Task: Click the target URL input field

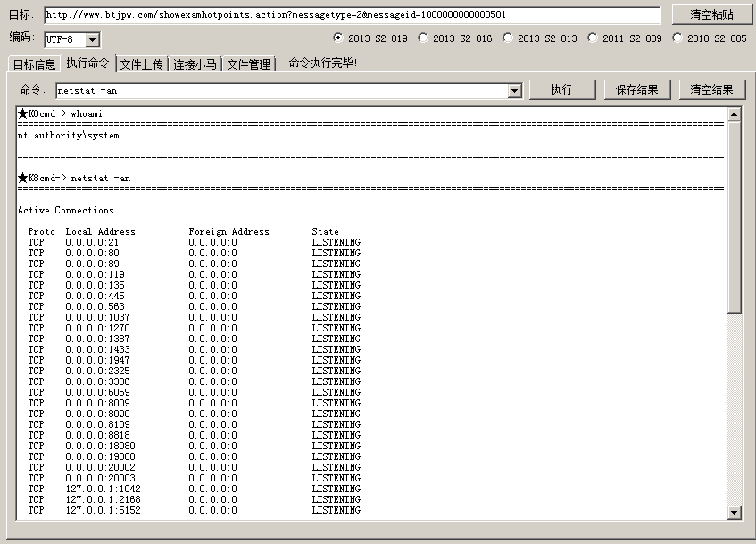Action: [x=352, y=15]
